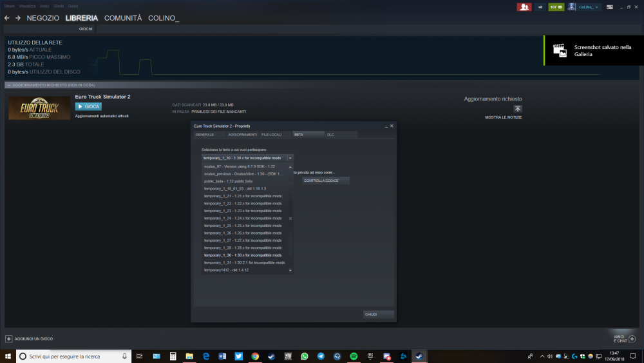Open the Windows Start menu

(x=8, y=357)
